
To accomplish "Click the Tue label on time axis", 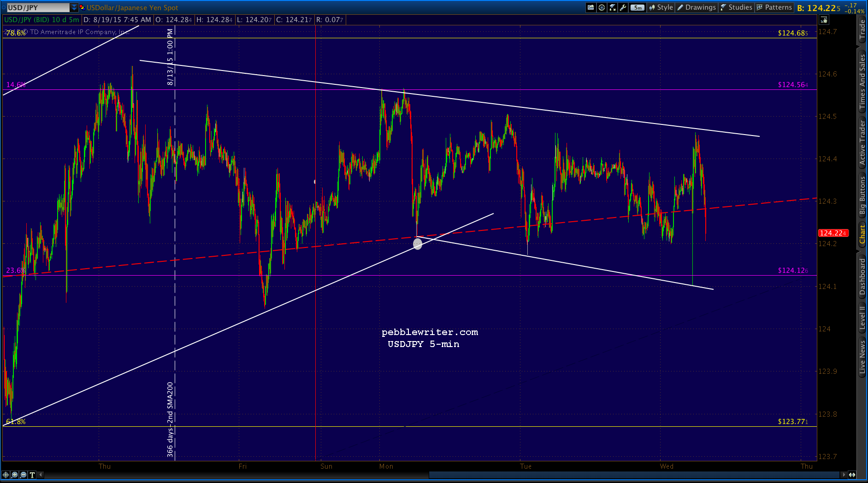I will tap(526, 466).
